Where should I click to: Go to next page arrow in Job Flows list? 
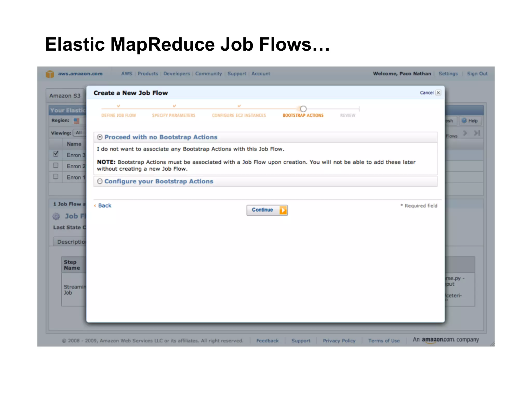[x=465, y=133]
